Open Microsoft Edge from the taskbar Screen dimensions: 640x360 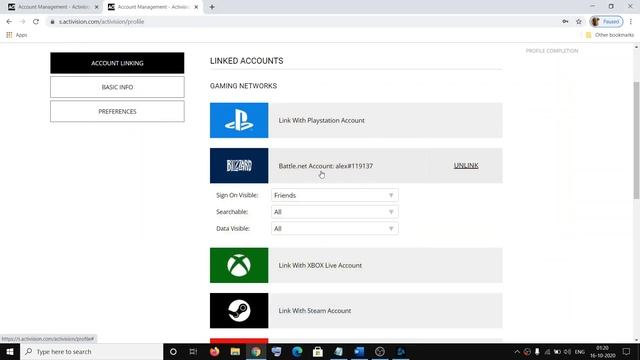(297, 351)
